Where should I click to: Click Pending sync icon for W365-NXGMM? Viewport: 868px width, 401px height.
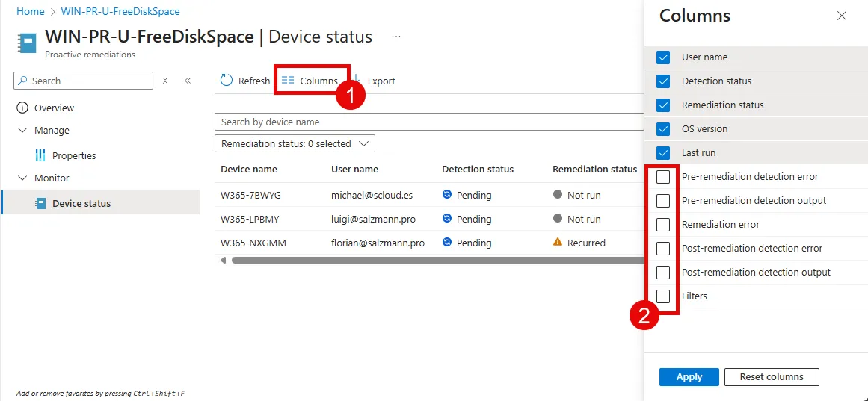point(447,242)
